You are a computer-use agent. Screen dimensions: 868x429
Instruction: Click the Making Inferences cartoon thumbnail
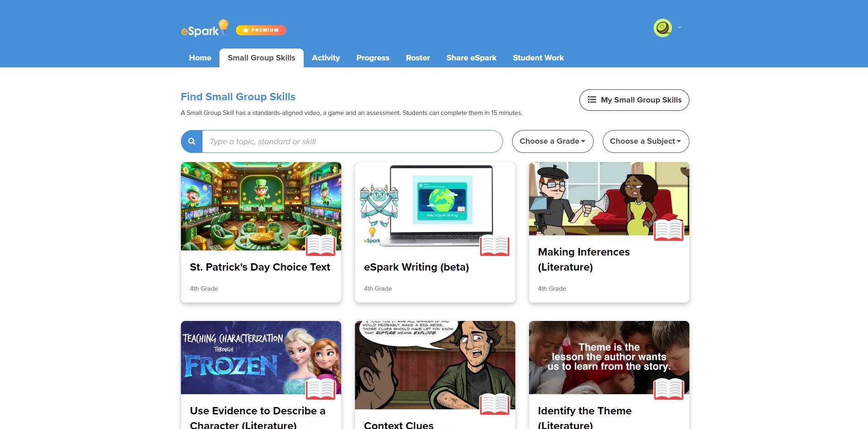coord(609,199)
